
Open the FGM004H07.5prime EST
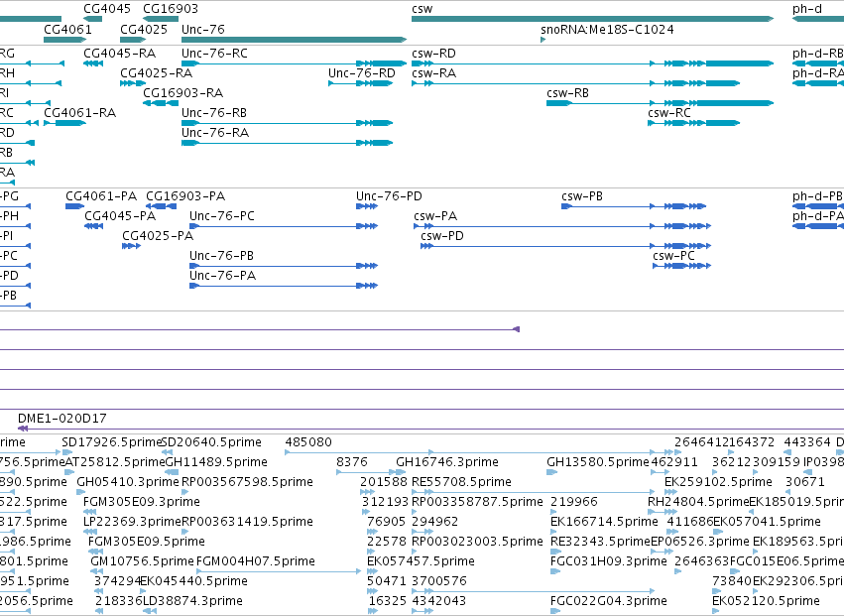[279, 571]
